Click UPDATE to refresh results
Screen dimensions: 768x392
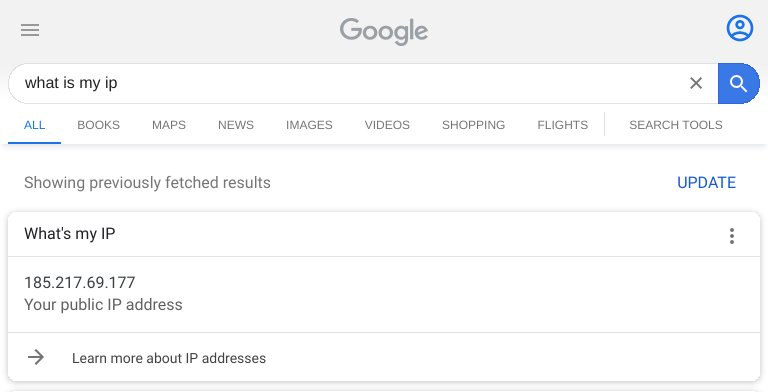(706, 183)
